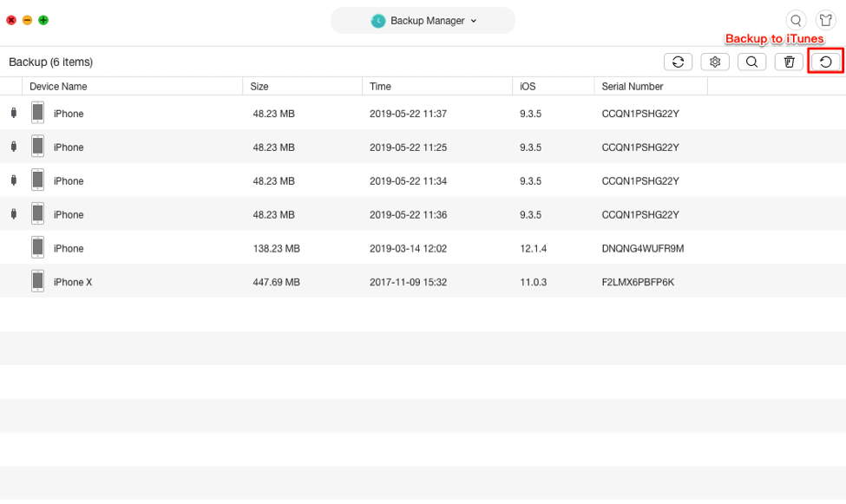Click phone icon of the 11:37 backup
Viewport: 846px width, 504px height.
[x=38, y=113]
